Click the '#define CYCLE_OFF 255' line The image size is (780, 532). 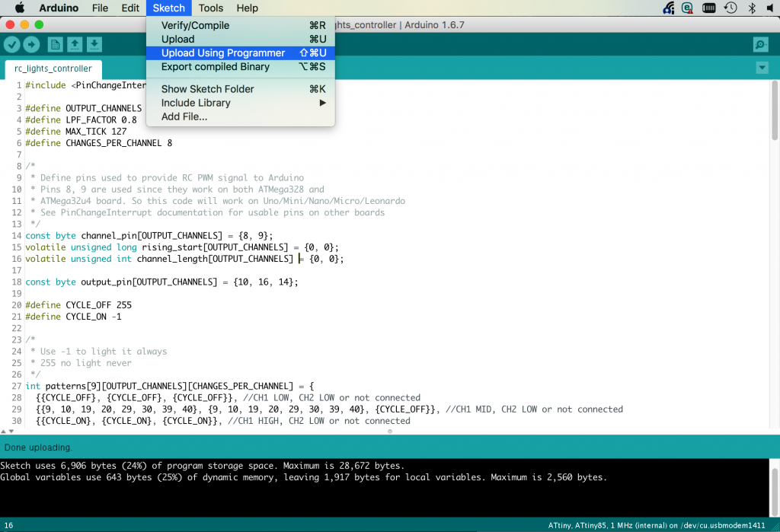(78, 304)
